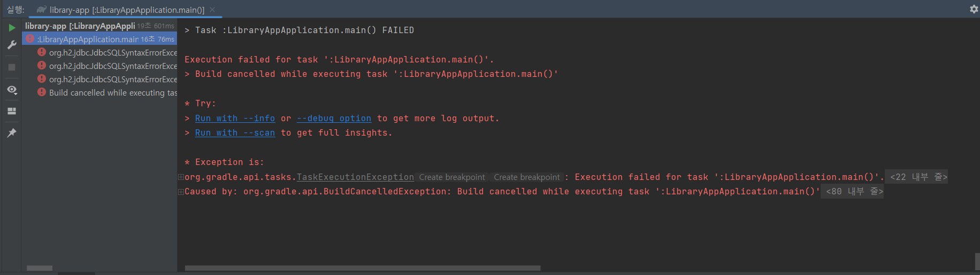Click error icon beside Build cancelled entry
980x275 pixels.
41,92
